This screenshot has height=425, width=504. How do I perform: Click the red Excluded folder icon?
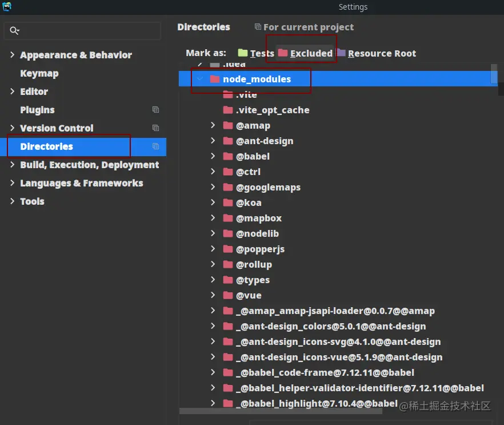283,53
